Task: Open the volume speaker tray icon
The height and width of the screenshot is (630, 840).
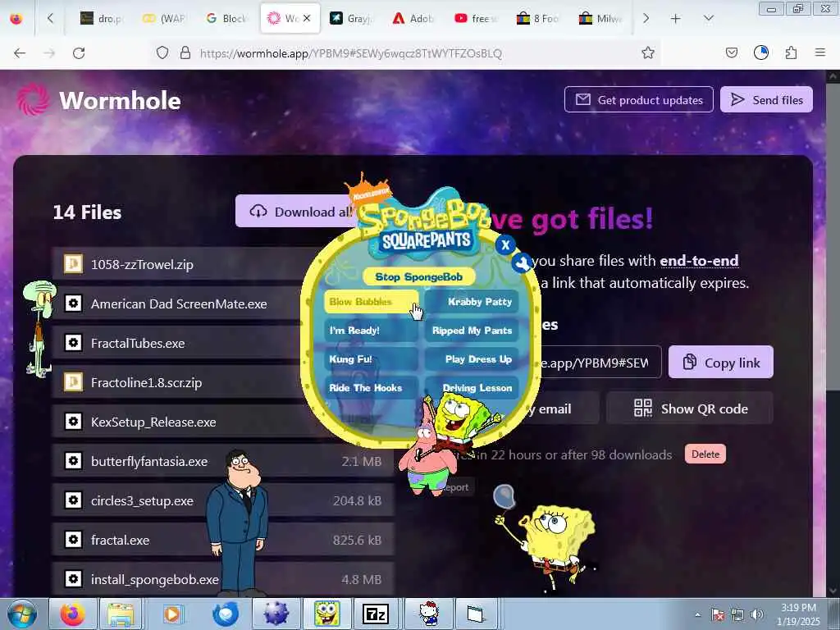Action: point(757,614)
